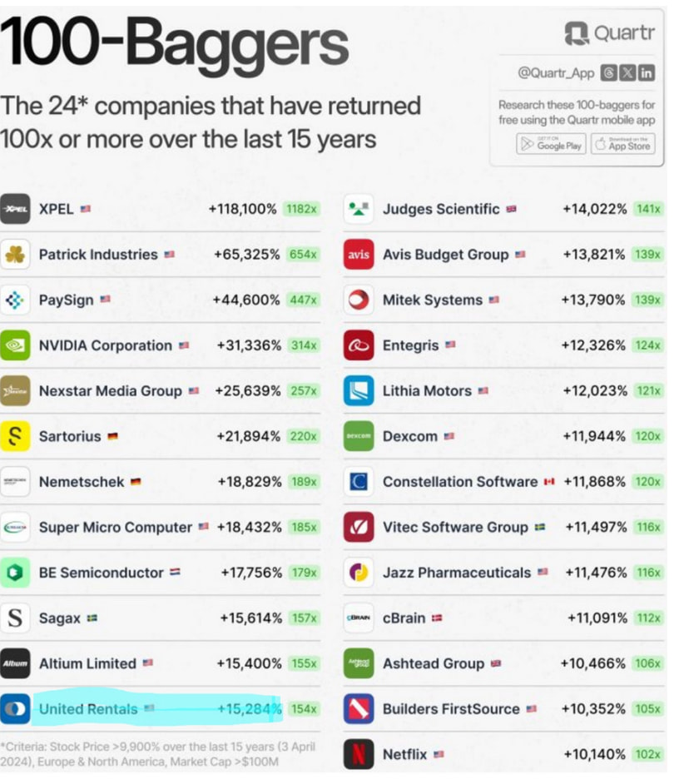Tap the App Store badge
684x784 pixels.
622,144
